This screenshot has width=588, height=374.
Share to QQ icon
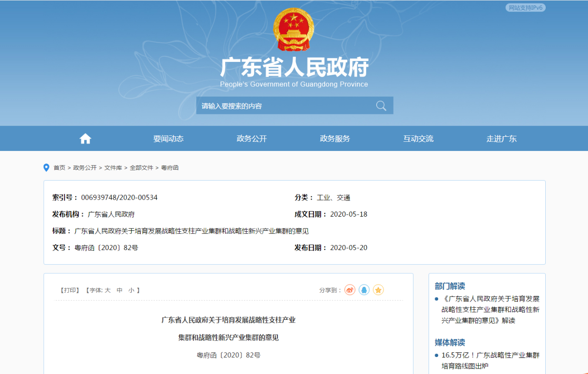[x=364, y=290]
